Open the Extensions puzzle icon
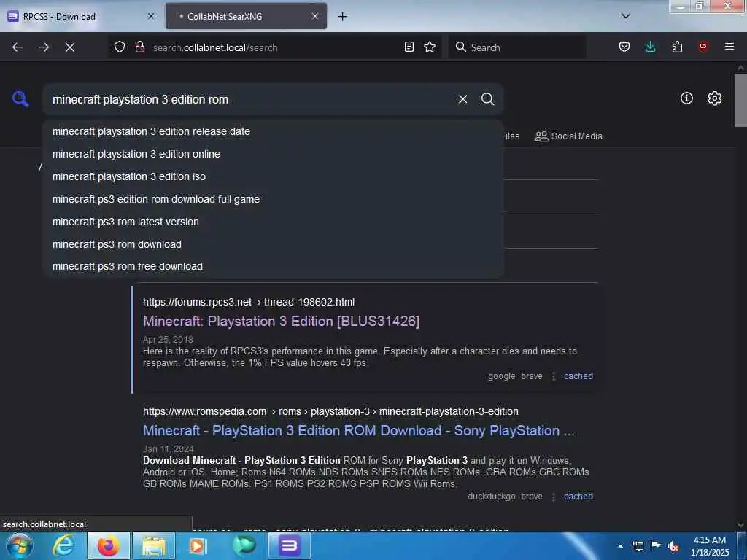The image size is (747, 560). (677, 47)
